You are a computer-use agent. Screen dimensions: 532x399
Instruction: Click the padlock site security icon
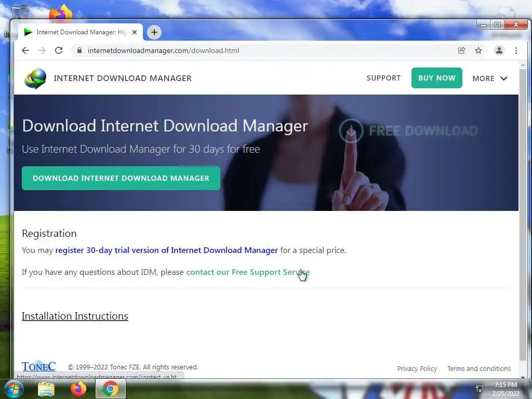click(79, 50)
